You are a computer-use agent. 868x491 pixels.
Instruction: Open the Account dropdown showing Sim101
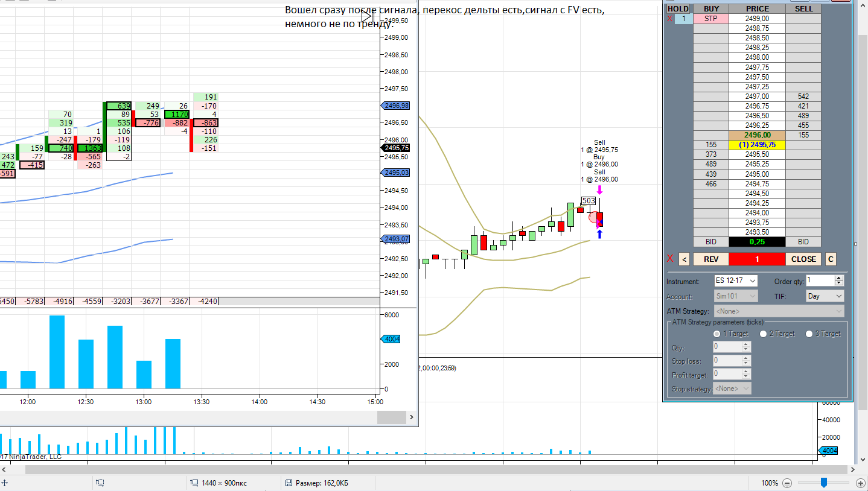pos(736,296)
